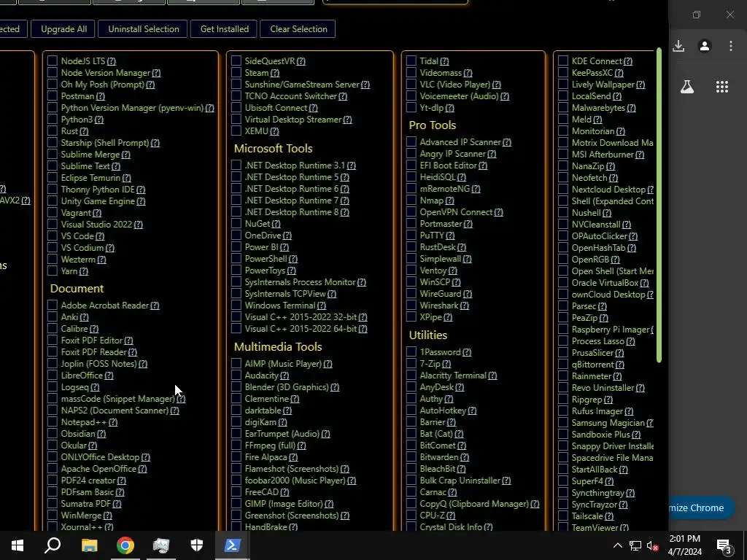Viewport: 747px width, 560px height.
Task: Check the Windows Terminal checkbox
Action: coord(236,306)
